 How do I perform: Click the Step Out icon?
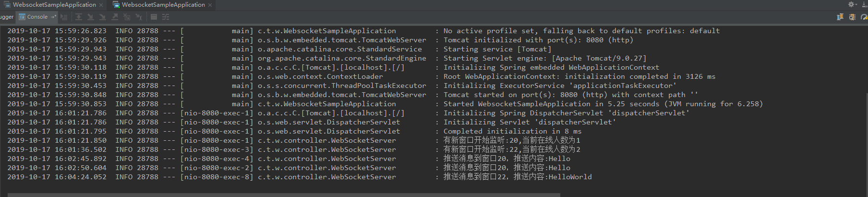(x=115, y=17)
